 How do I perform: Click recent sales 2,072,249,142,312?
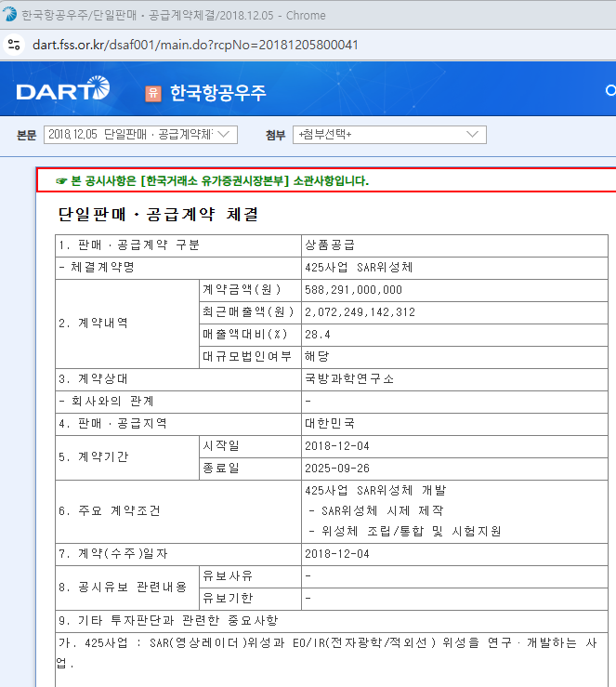coord(360,312)
